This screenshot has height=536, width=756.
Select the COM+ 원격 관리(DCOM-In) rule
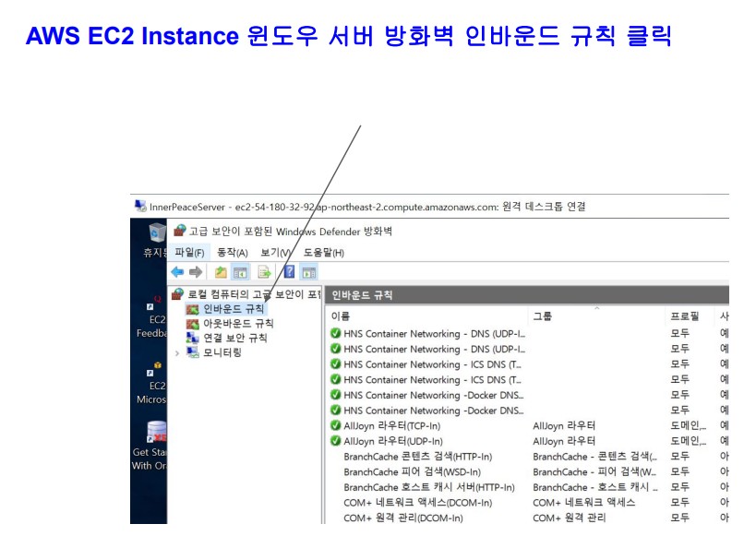403,518
